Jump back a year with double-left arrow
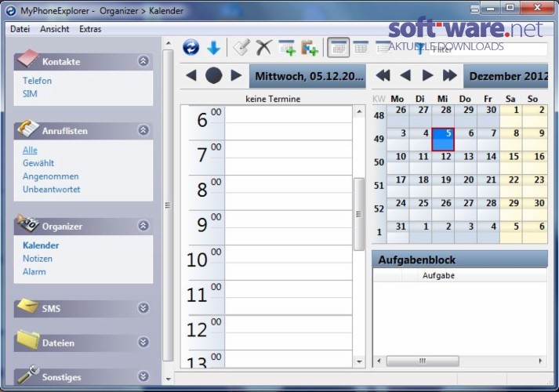This screenshot has width=559, height=392. [383, 75]
